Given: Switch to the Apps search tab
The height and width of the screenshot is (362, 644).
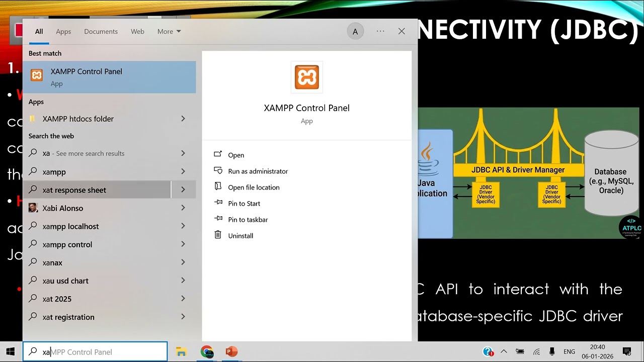Looking at the screenshot, I should [63, 31].
